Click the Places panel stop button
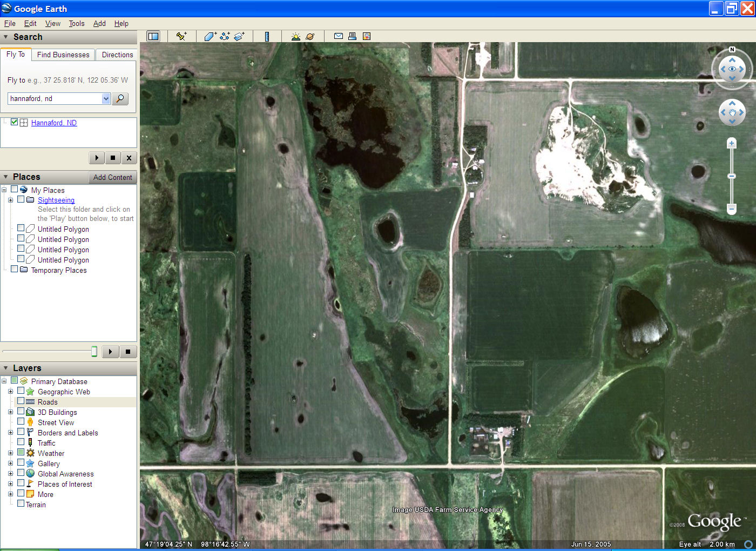The width and height of the screenshot is (756, 551). pos(128,352)
